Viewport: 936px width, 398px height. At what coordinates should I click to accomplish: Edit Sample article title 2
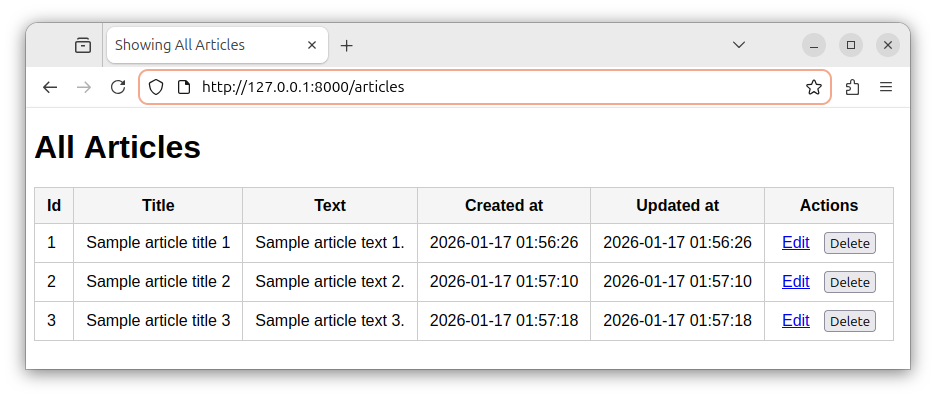tap(796, 282)
